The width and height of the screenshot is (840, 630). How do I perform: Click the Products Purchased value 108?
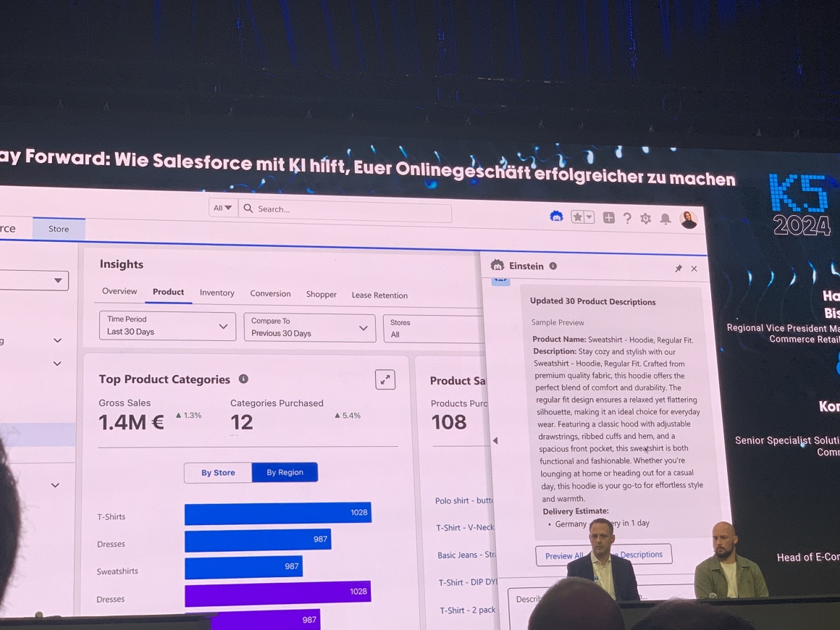click(449, 423)
